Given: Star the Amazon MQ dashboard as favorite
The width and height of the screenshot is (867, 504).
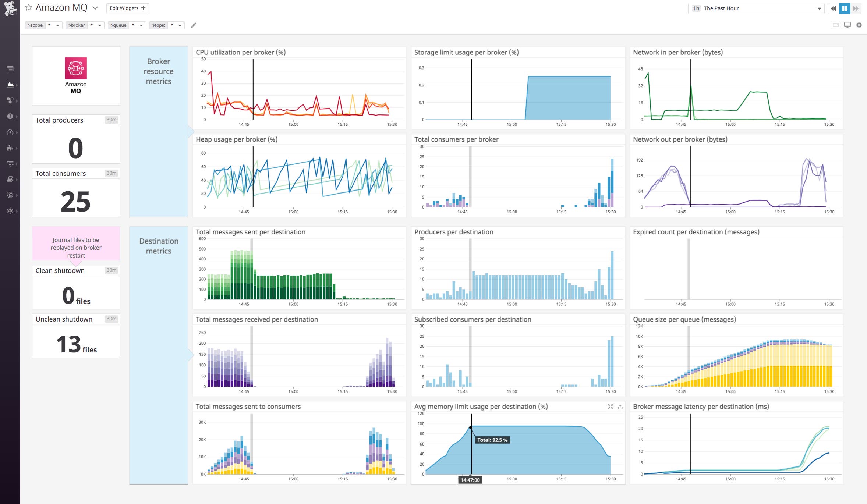Looking at the screenshot, I should [x=28, y=7].
